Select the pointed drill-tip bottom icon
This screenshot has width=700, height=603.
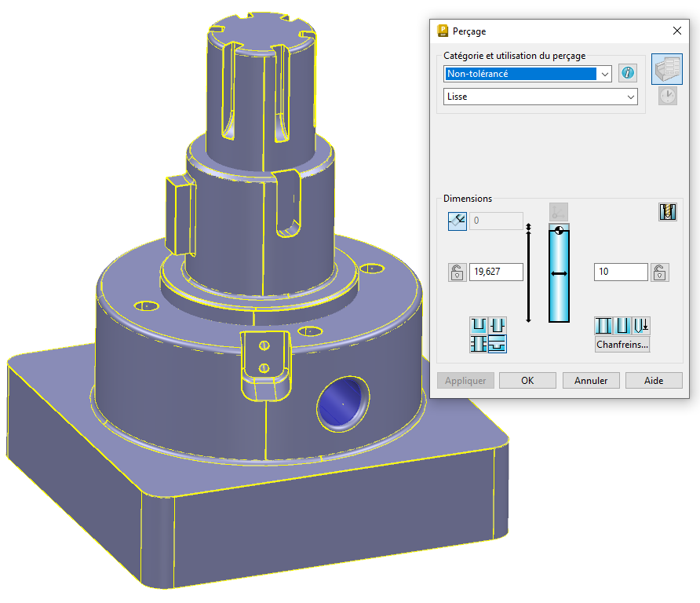coord(641,326)
